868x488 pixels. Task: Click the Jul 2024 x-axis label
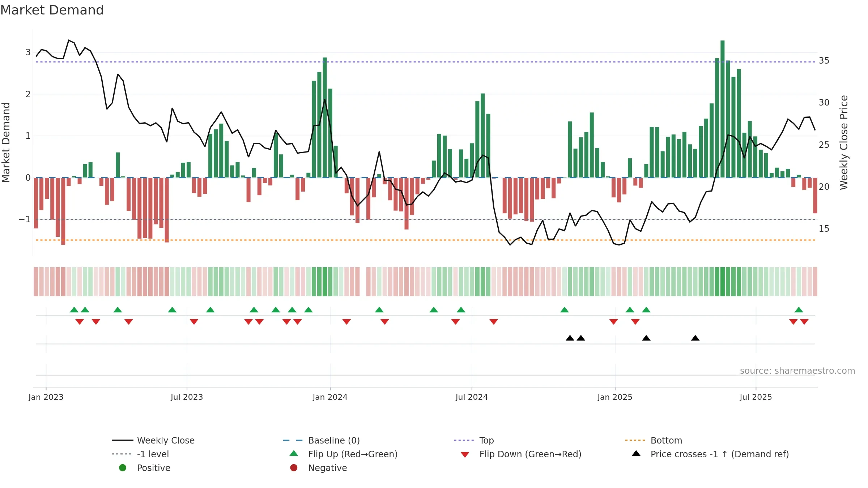click(x=472, y=397)
